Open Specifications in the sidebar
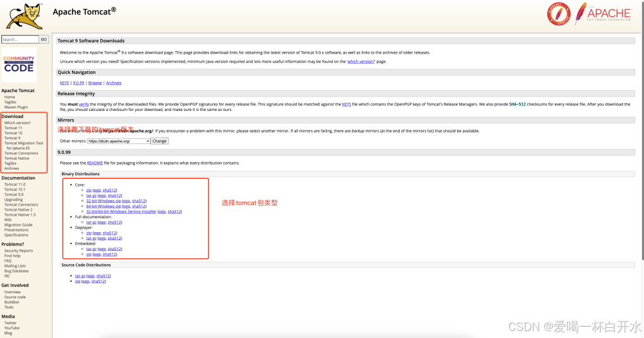The height and width of the screenshot is (338, 644). point(16,235)
